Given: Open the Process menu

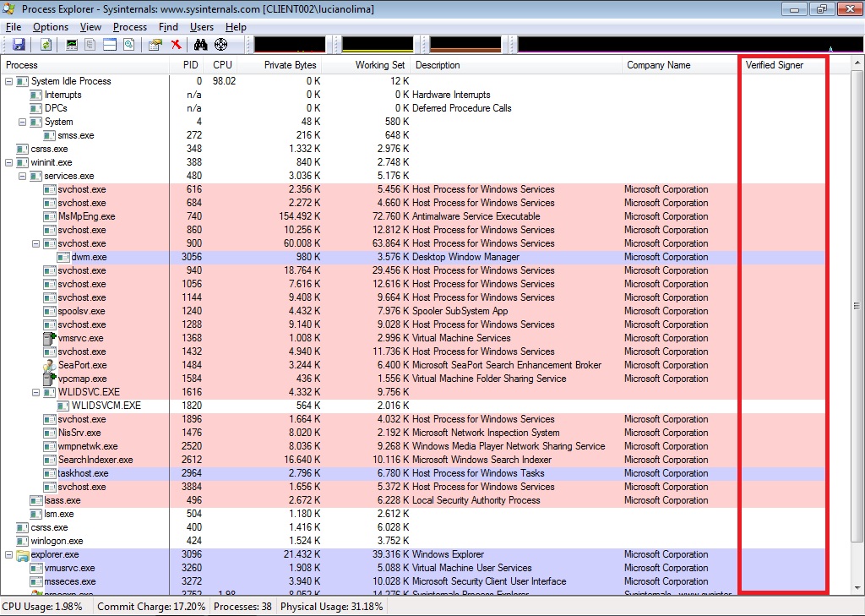Looking at the screenshot, I should 130,27.
